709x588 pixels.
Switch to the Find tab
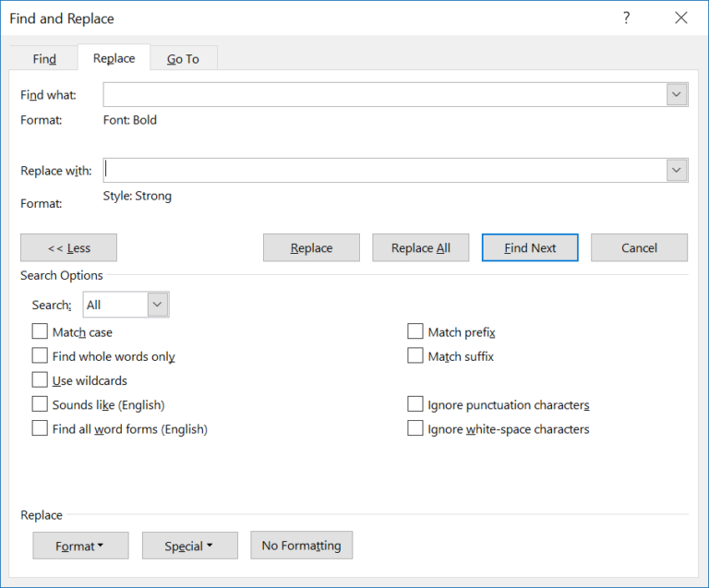click(44, 58)
